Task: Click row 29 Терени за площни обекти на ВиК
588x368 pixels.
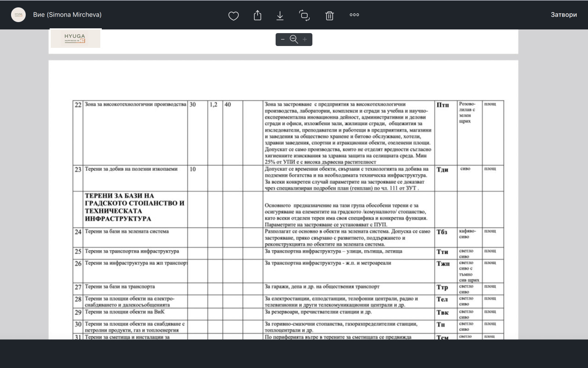Action: pyautogui.click(x=125, y=312)
